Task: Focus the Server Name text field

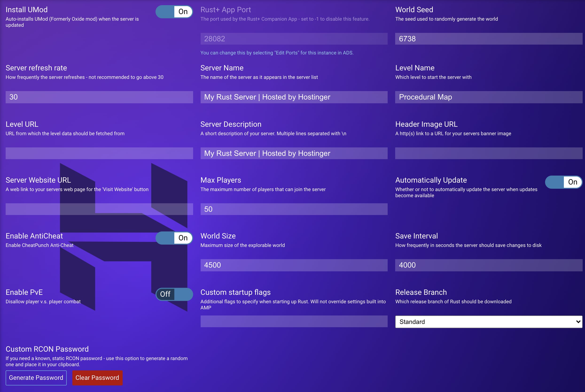Action: [x=294, y=97]
